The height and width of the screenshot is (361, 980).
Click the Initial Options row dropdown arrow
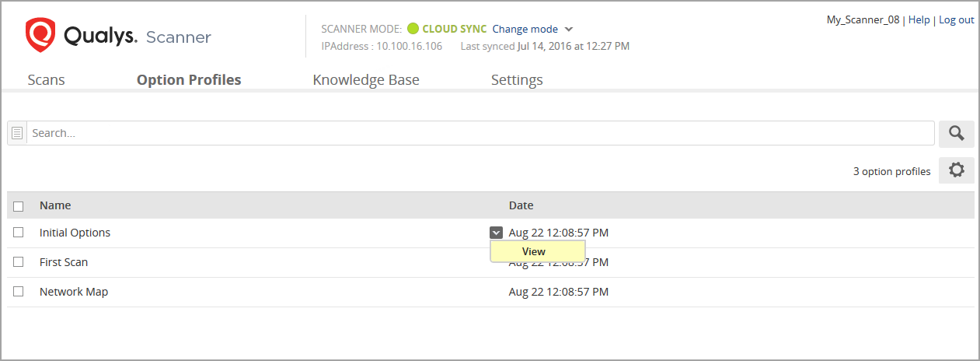click(x=496, y=233)
